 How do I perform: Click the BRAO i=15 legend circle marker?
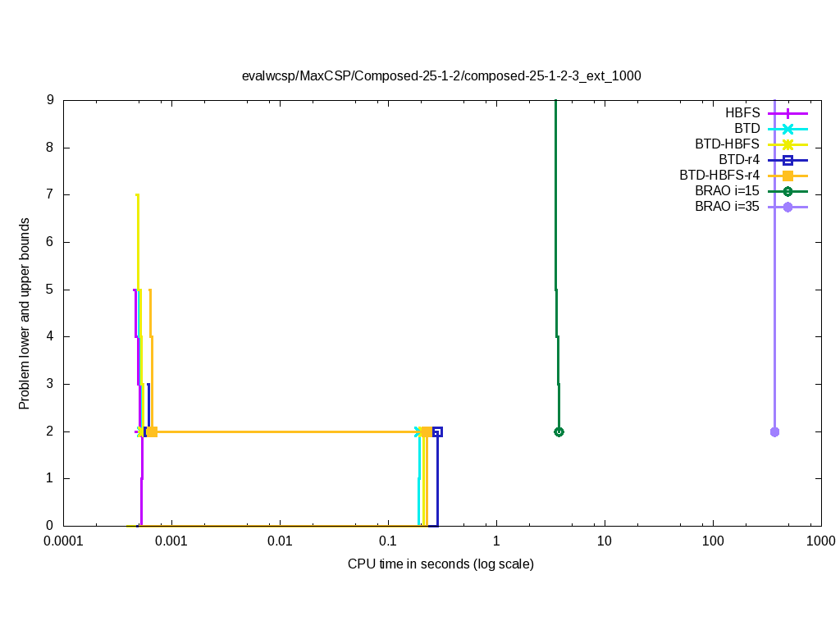[787, 191]
